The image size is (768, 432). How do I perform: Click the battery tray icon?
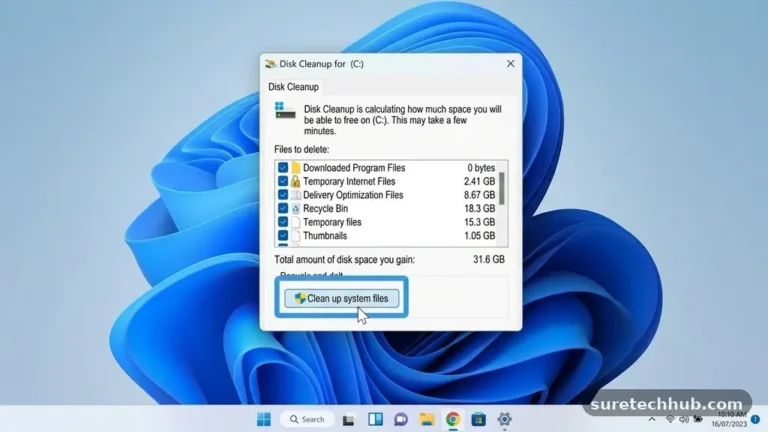(698, 419)
